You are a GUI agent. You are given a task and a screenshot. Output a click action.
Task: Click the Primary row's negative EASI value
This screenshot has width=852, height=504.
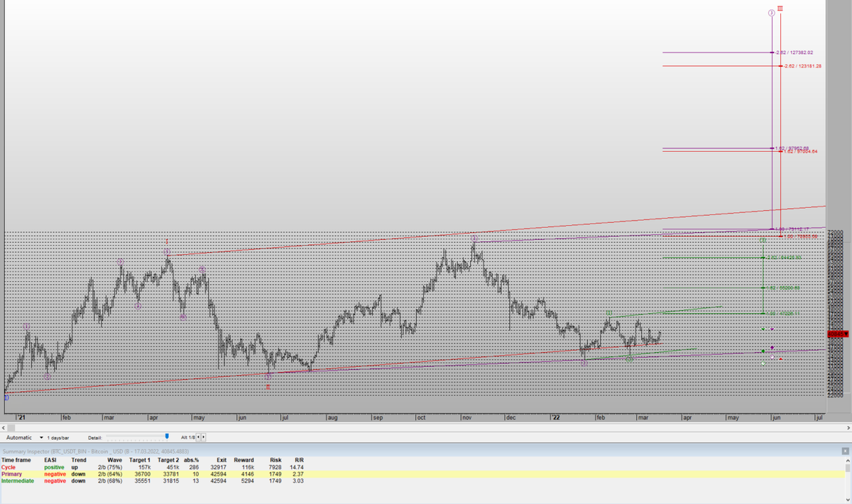tap(55, 474)
